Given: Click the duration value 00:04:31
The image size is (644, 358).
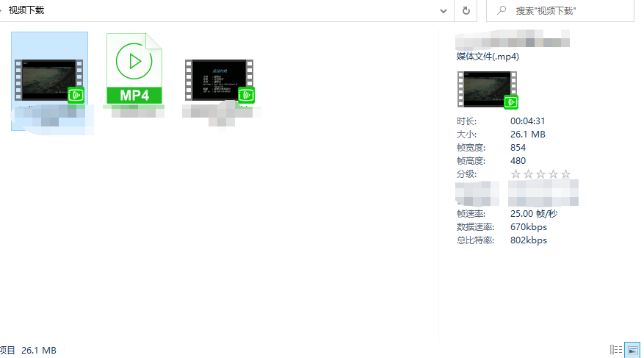Looking at the screenshot, I should (527, 121).
